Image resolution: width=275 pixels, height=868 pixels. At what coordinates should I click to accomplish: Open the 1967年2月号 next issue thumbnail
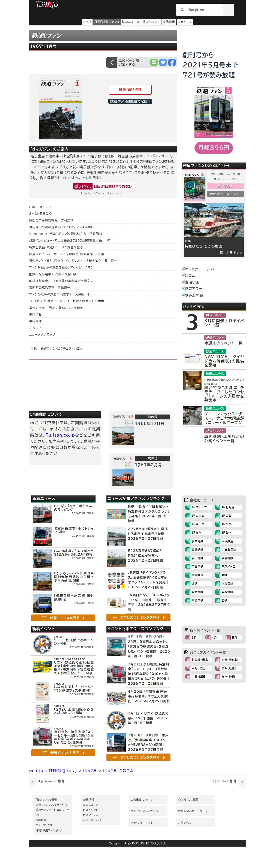tap(123, 471)
